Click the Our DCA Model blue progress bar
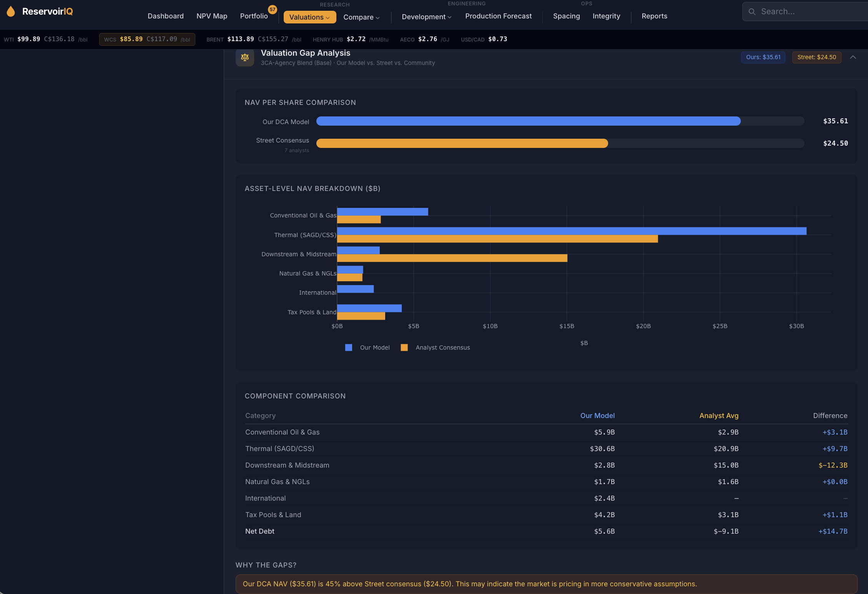The height and width of the screenshot is (594, 868). tap(528, 121)
